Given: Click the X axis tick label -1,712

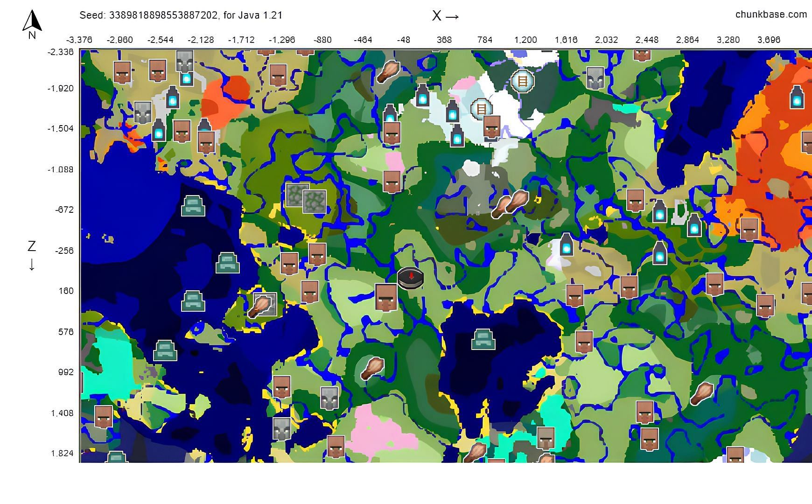Looking at the screenshot, I should (241, 40).
